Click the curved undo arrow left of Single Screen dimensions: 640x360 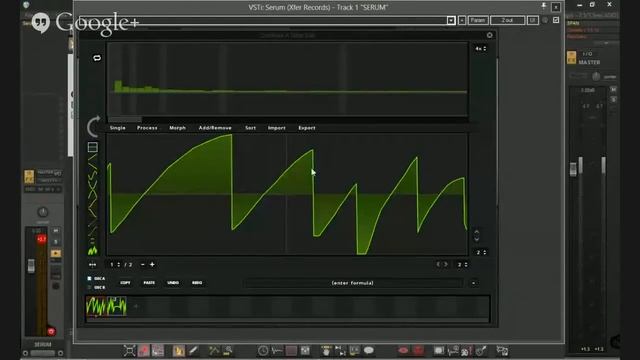[x=93, y=127]
